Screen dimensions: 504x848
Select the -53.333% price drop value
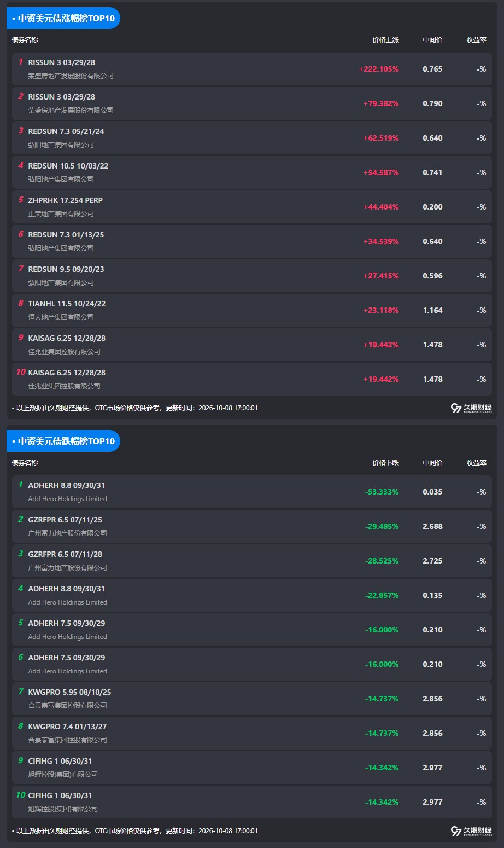click(x=382, y=492)
